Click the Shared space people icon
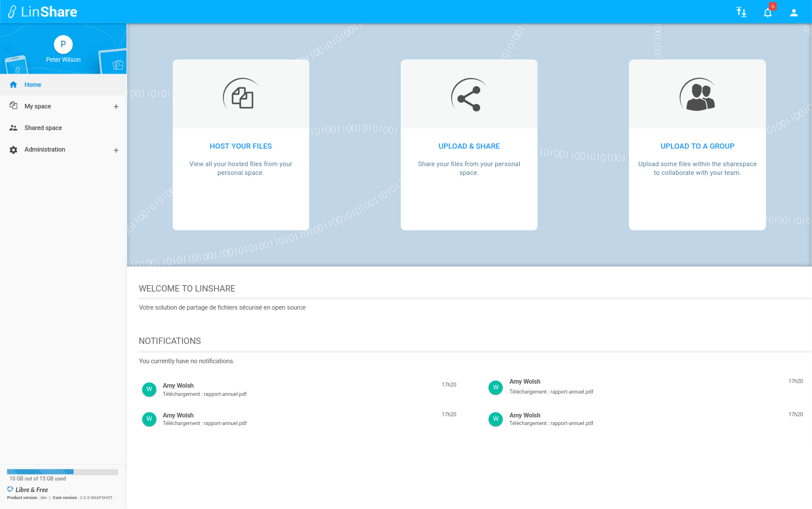812x509 pixels. pos(13,128)
